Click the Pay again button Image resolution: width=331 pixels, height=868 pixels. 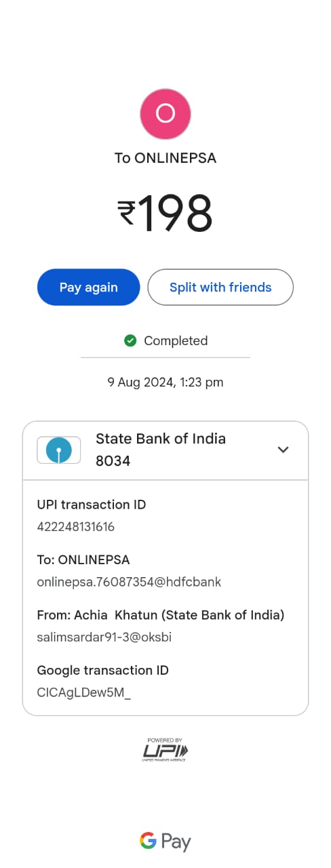point(88,288)
